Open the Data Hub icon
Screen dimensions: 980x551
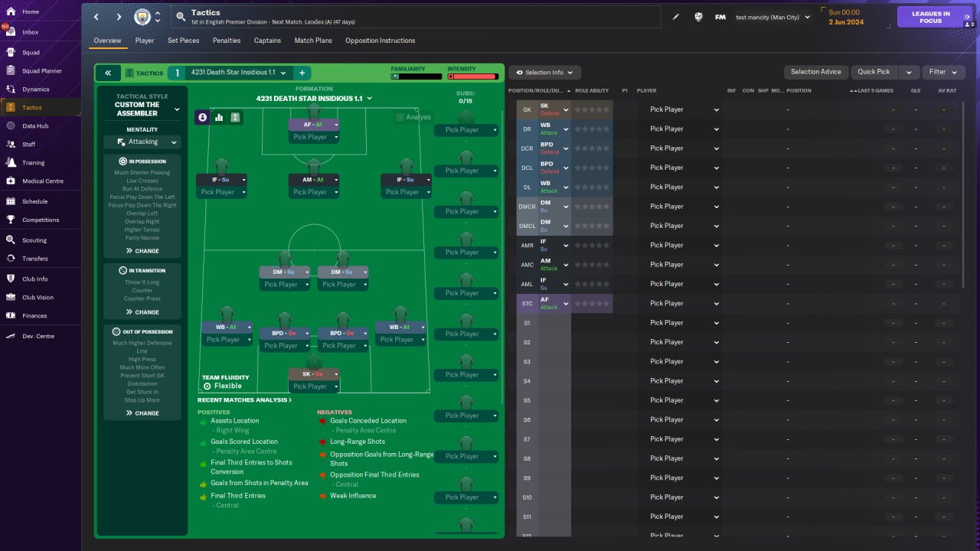11,126
